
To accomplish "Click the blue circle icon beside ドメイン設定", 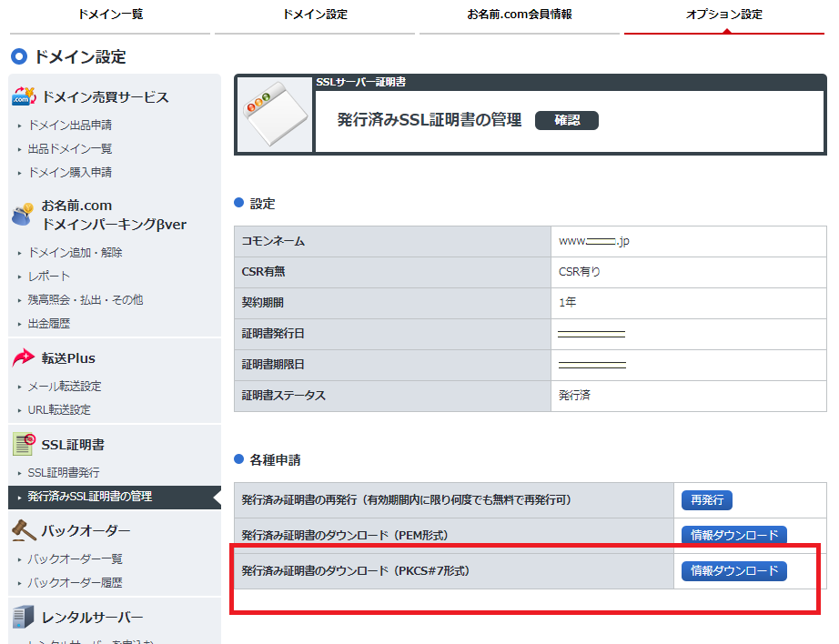I will pos(16,56).
